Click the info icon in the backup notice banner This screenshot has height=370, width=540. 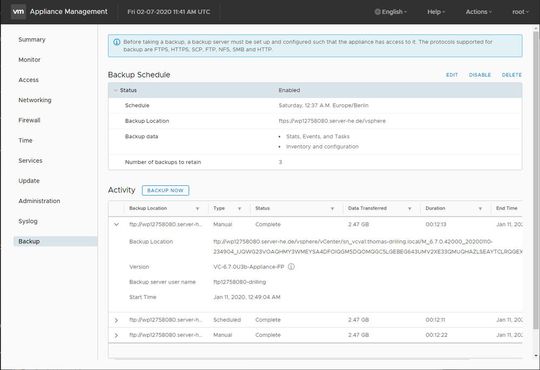(x=117, y=42)
